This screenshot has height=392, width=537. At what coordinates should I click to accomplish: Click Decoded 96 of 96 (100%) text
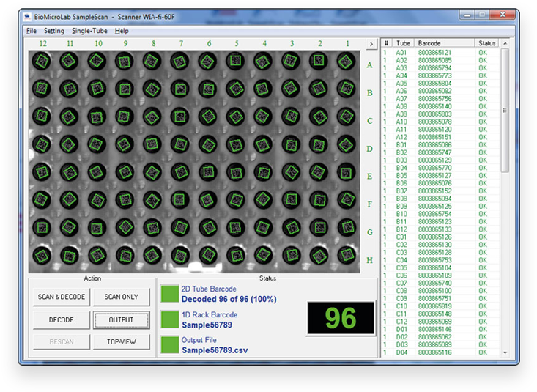click(229, 299)
